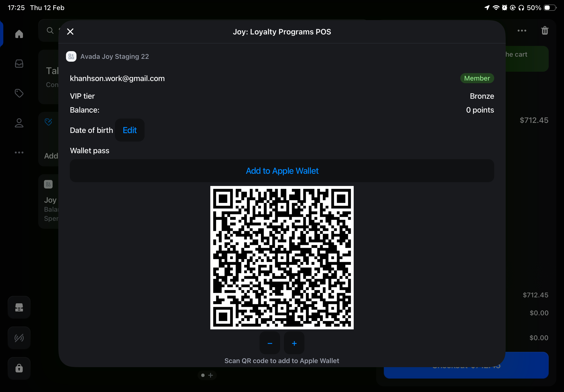Click the store register icon
The image size is (564, 392).
click(19, 307)
